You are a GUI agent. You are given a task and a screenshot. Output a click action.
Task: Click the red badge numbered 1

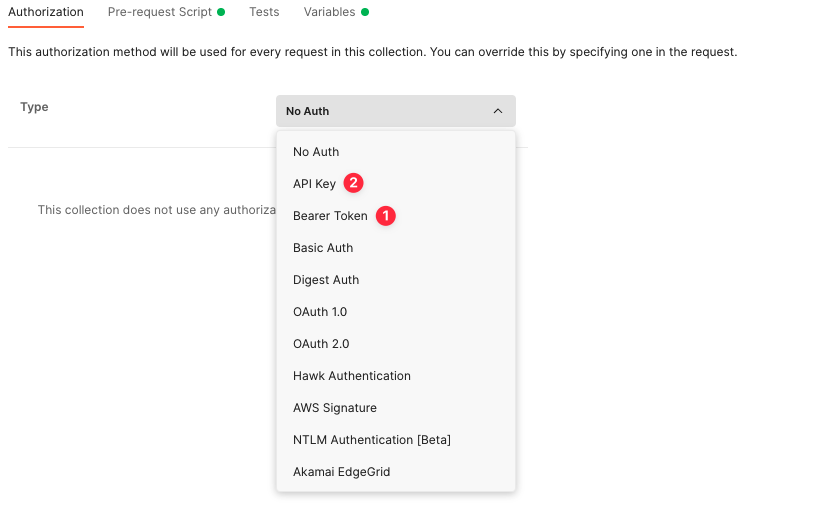[386, 215]
